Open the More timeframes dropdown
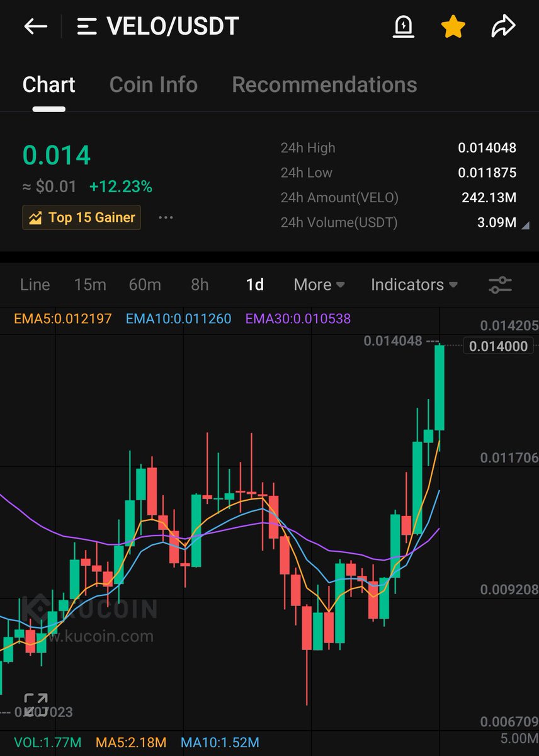The image size is (539, 756). pyautogui.click(x=319, y=285)
